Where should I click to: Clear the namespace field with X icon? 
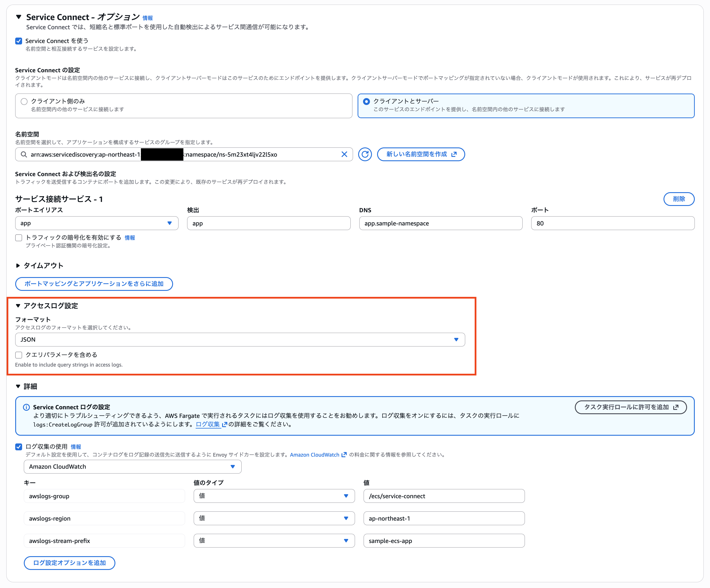(x=344, y=154)
